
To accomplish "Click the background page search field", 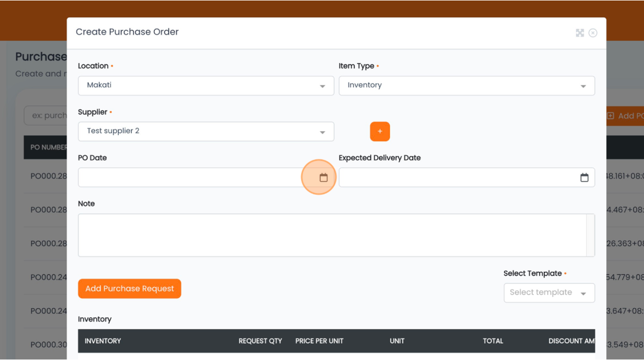I will pos(46,115).
